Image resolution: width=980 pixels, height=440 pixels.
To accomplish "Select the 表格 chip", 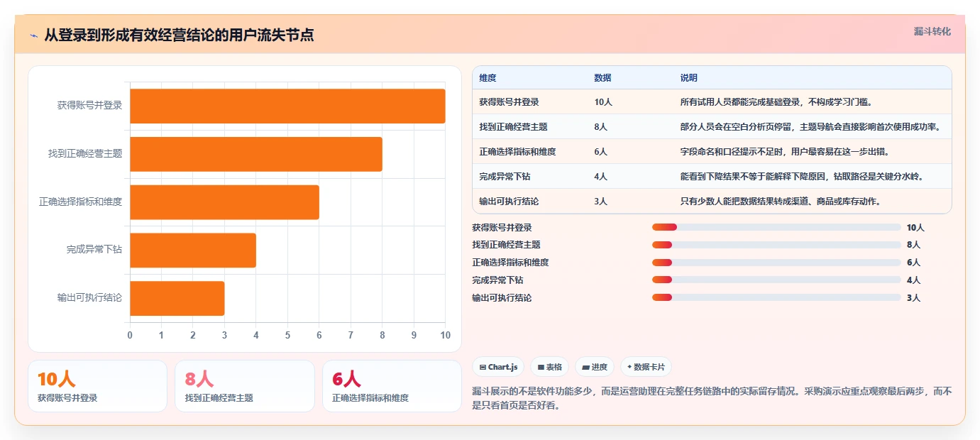I will (x=549, y=367).
